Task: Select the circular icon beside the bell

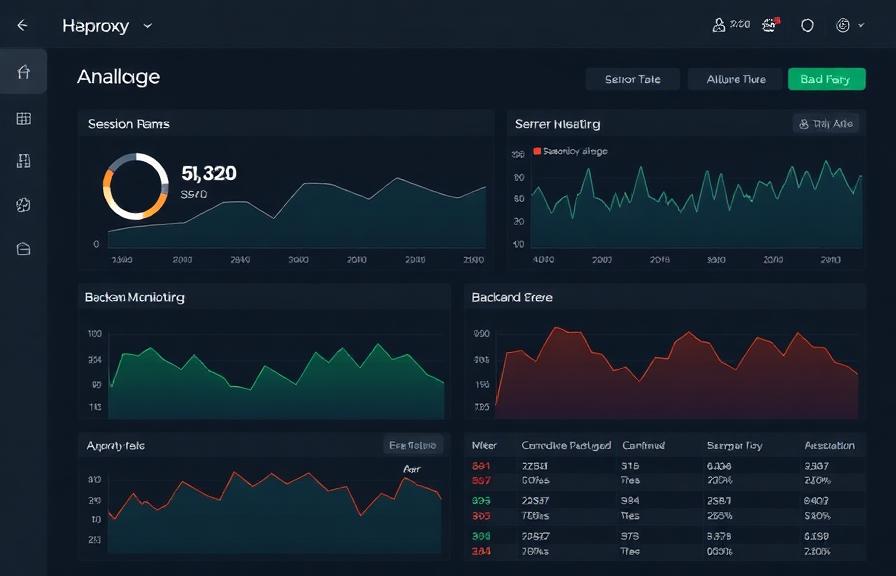Action: click(x=807, y=25)
